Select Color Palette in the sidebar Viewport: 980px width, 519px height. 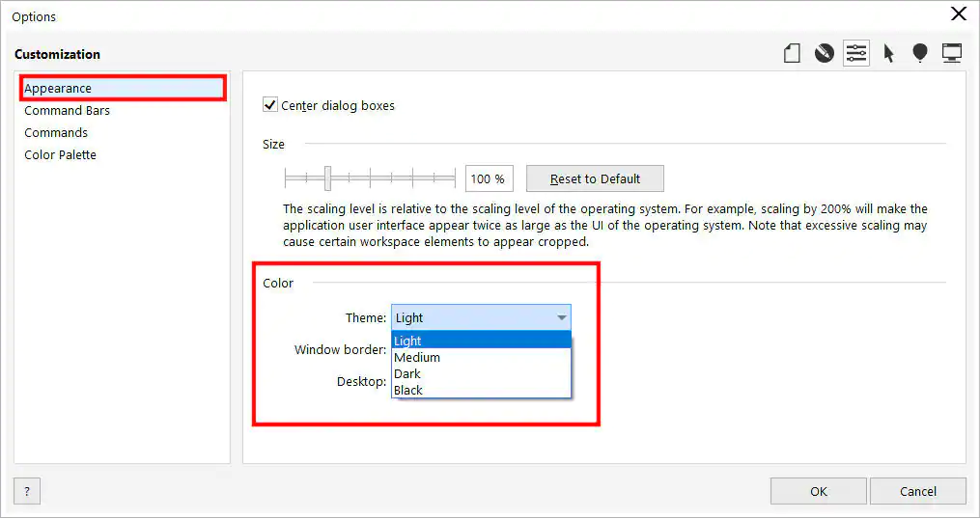point(60,155)
